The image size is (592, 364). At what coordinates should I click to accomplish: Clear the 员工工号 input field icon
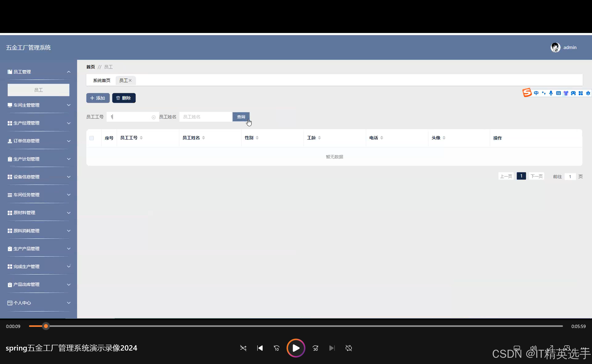(x=154, y=117)
